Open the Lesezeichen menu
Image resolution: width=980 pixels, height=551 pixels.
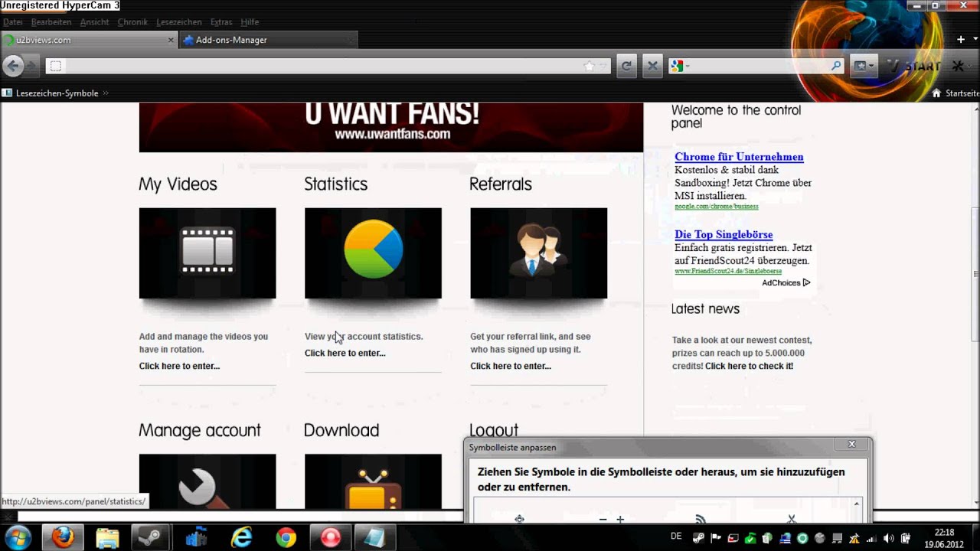point(179,22)
